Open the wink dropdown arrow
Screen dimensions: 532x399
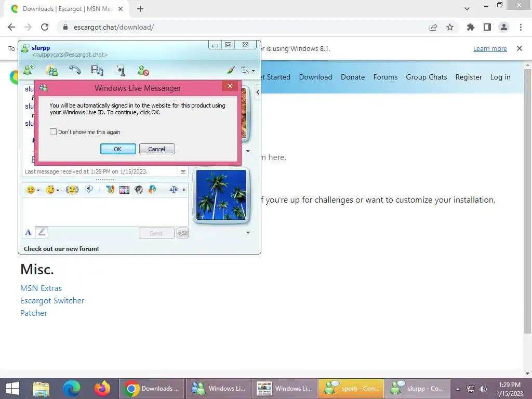(58, 190)
